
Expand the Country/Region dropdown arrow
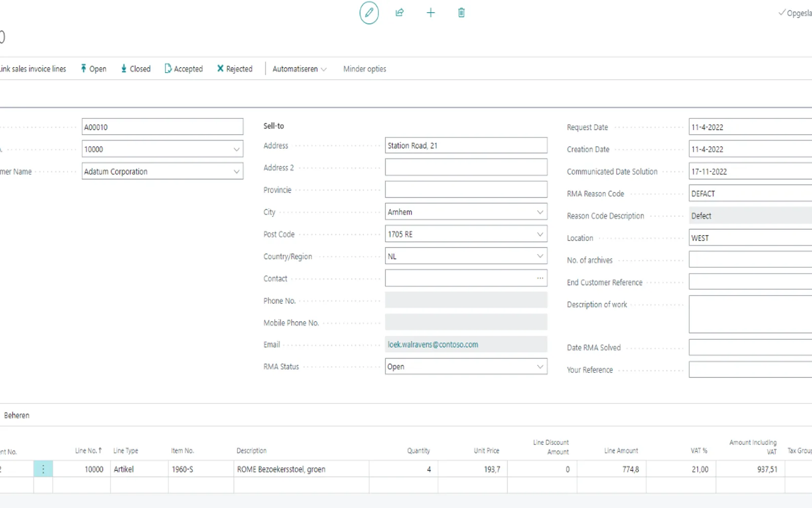click(540, 256)
